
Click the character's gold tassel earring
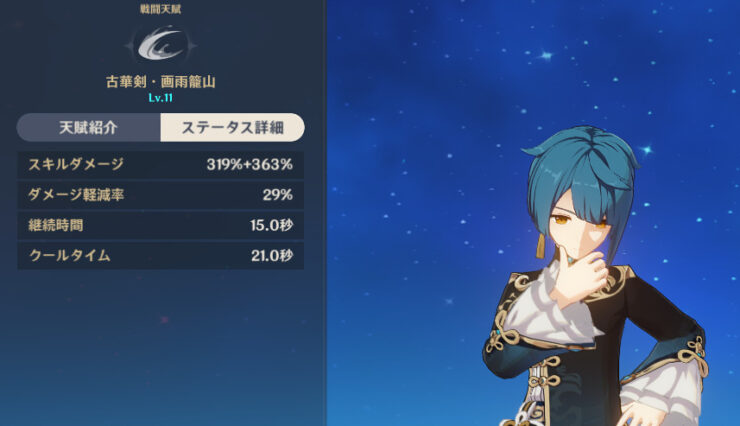click(540, 245)
